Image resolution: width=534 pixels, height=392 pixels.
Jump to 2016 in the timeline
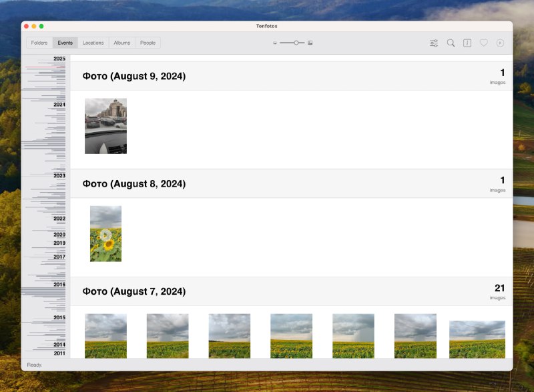59,285
